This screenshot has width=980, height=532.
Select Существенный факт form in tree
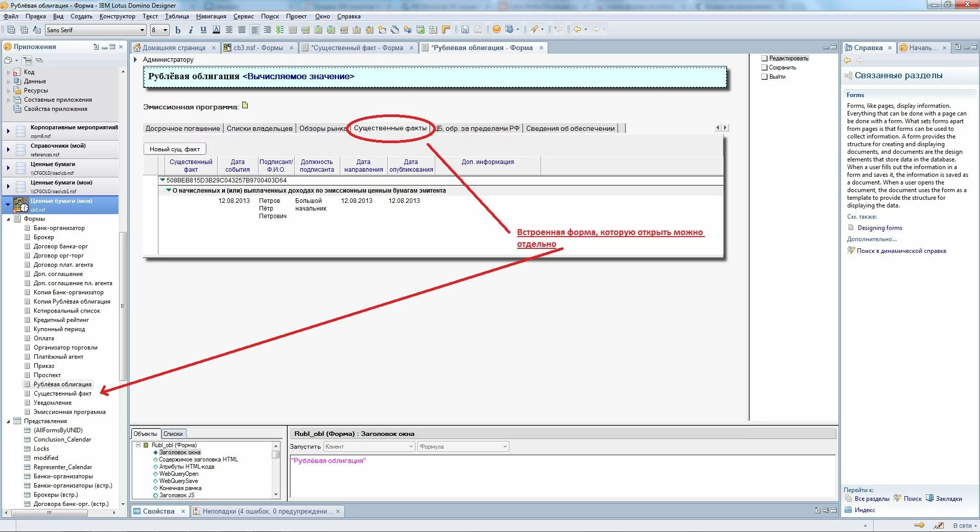coord(62,394)
